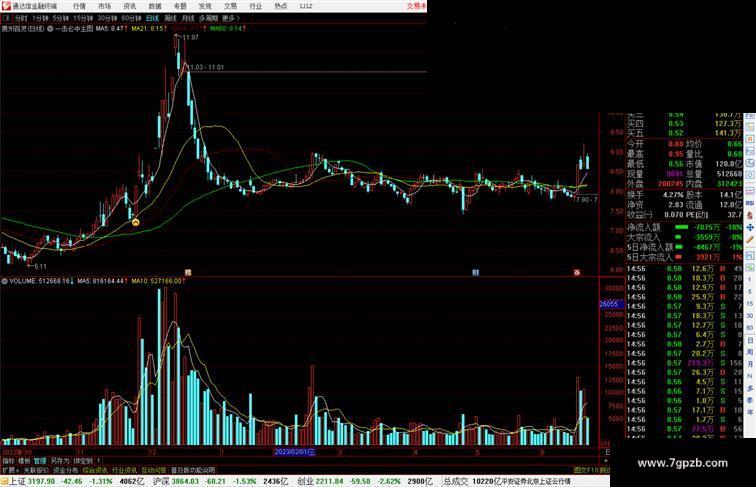Click the 管理 button

[x=40, y=461]
